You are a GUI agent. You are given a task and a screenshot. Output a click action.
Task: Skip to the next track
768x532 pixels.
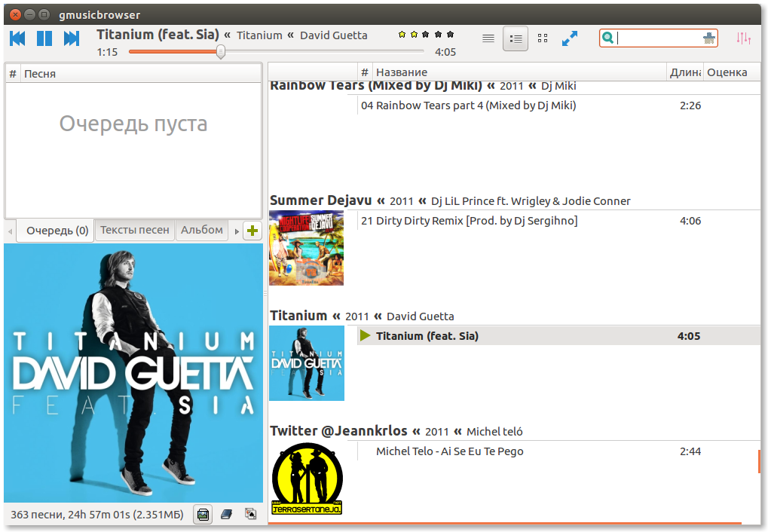click(72, 38)
